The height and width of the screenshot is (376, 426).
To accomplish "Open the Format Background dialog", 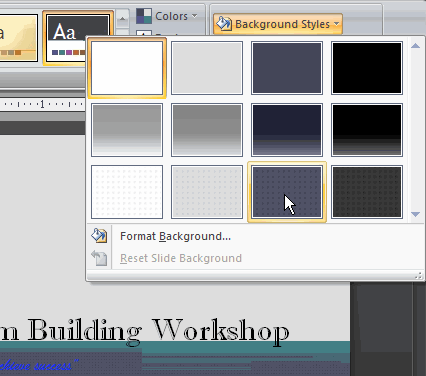I will point(255,236).
